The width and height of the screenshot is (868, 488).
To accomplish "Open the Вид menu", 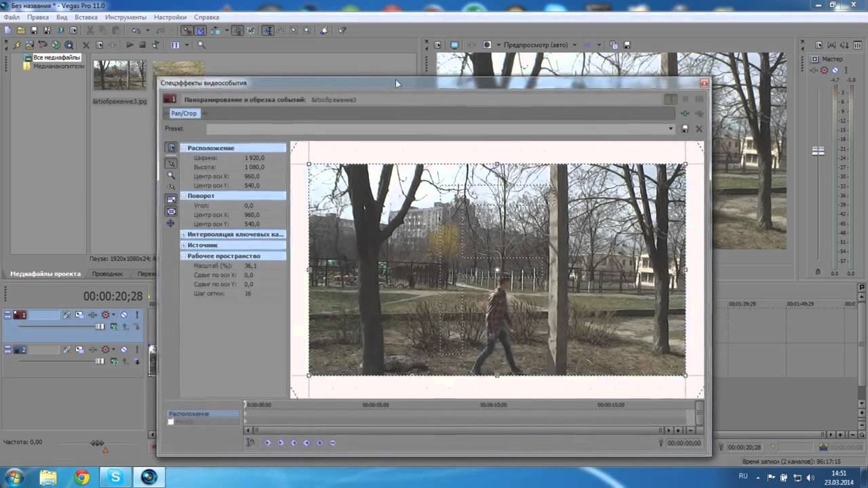I will click(62, 17).
